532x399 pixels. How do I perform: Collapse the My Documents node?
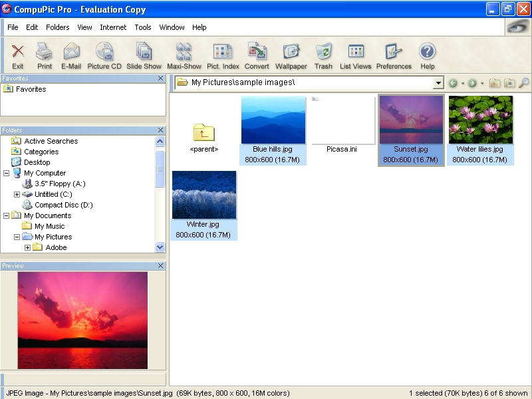tap(6, 215)
